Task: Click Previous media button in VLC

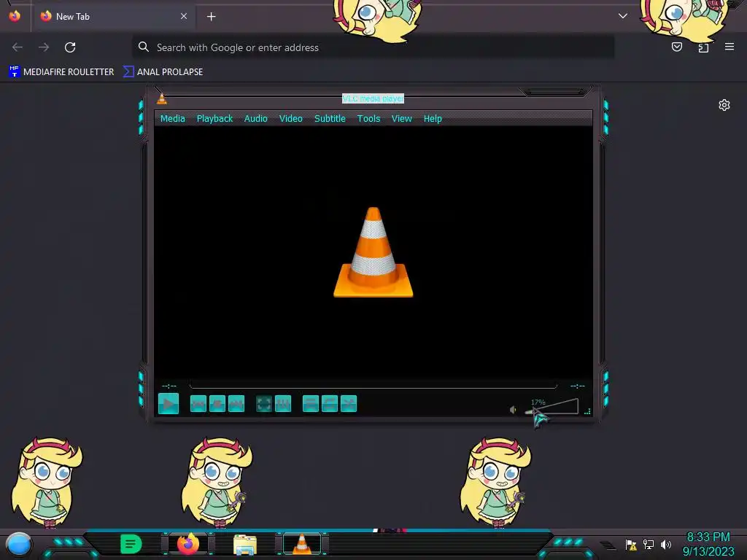Action: (x=198, y=404)
